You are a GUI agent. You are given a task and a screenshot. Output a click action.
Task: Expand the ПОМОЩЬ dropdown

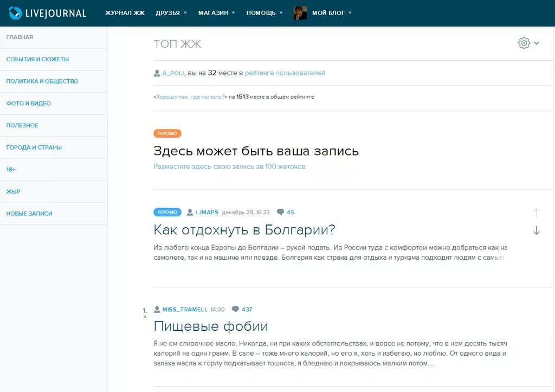pyautogui.click(x=262, y=12)
